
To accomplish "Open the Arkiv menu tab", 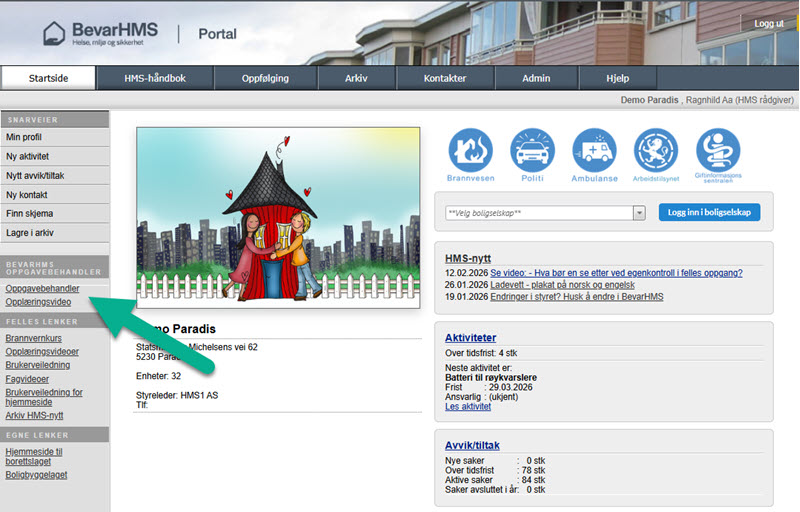I will pos(357,78).
